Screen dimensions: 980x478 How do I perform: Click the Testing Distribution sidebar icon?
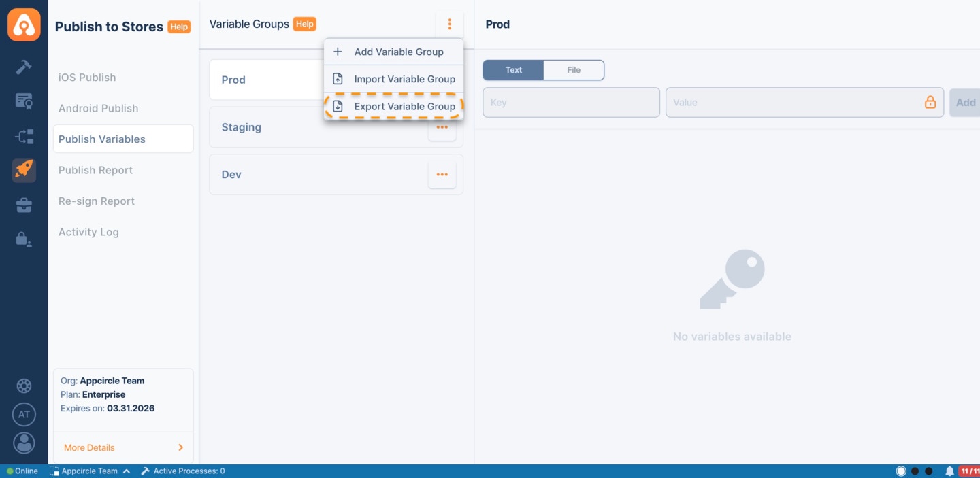pos(24,101)
